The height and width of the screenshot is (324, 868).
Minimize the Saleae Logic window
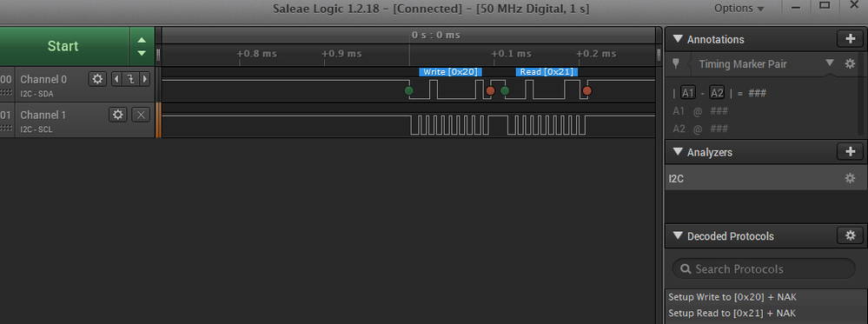(797, 7)
